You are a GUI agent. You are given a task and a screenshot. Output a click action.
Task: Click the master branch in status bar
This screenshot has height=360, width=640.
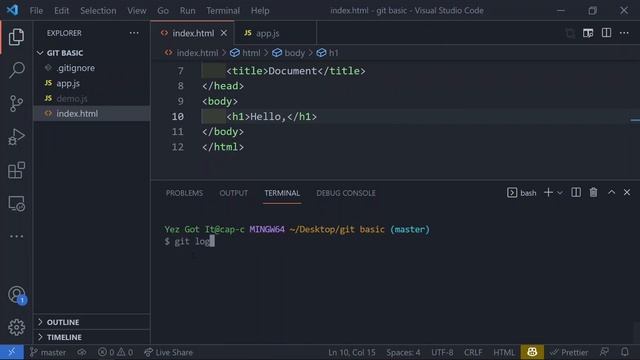point(48,352)
